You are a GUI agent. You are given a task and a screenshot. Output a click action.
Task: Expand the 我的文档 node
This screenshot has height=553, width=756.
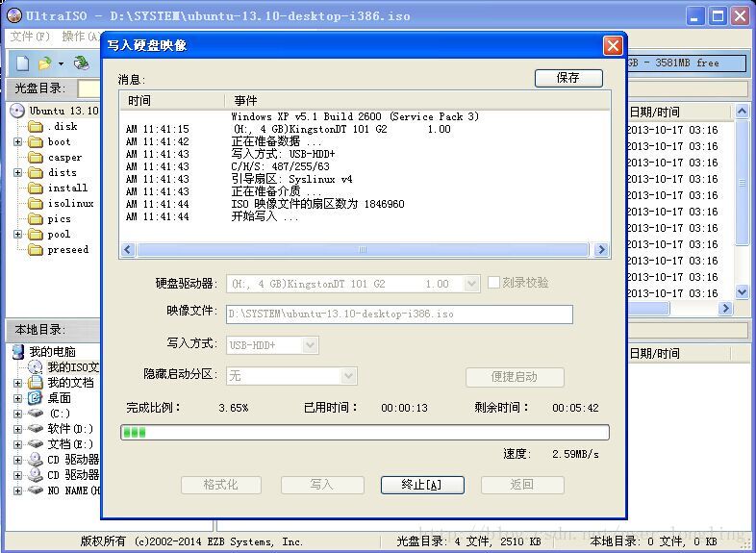(18, 383)
